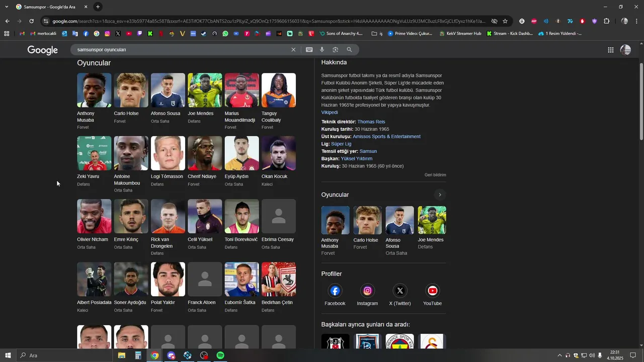Expand Oyuncular section with arrow button
This screenshot has height=362, width=644.
440,195
